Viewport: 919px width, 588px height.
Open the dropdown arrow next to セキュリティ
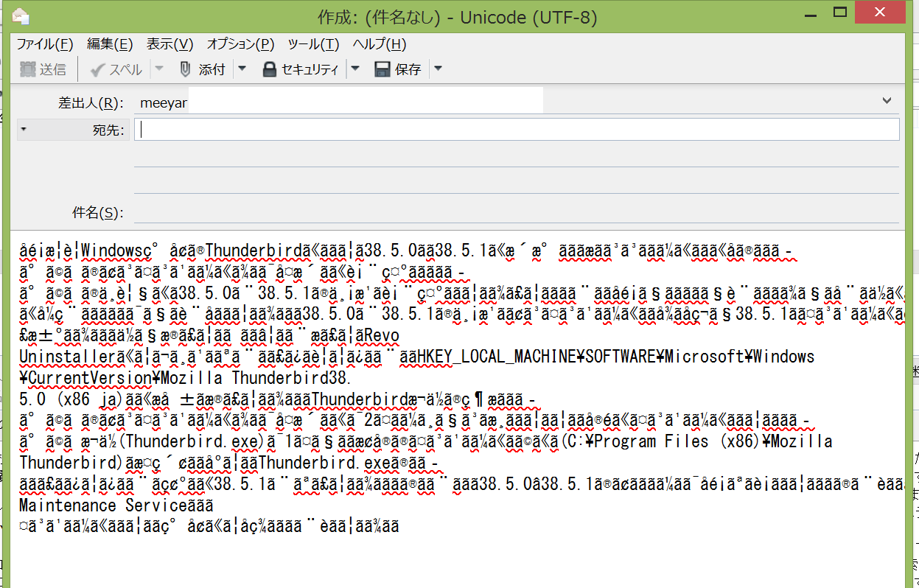pos(355,69)
